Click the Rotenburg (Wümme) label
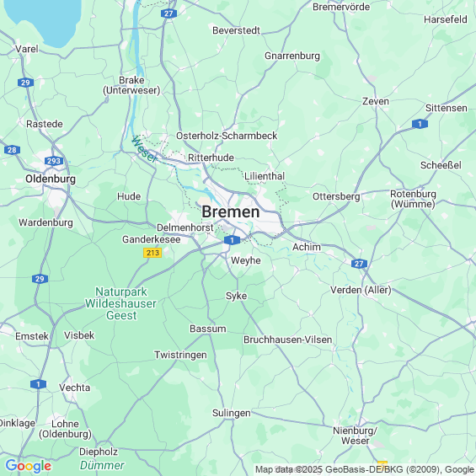This screenshot has height=476, width=476. tap(413, 199)
